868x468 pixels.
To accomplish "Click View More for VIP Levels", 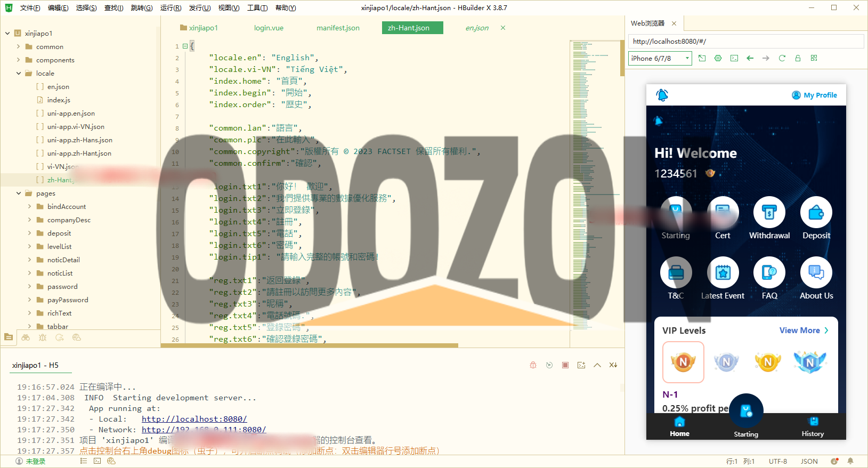I will coord(804,330).
